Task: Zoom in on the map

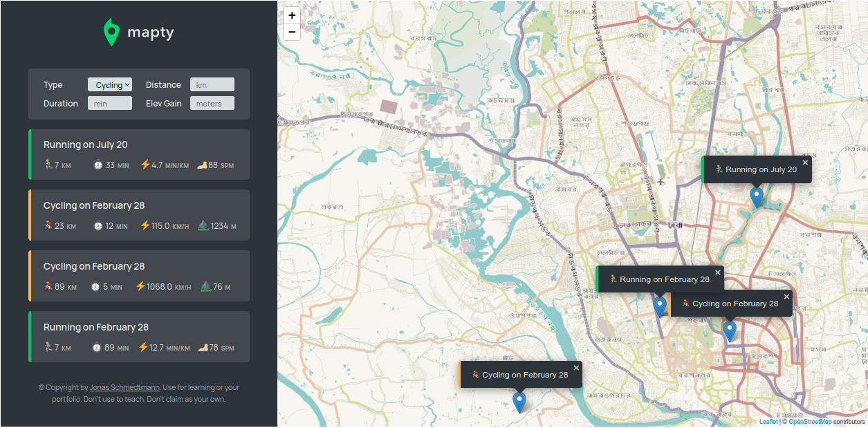Action: pyautogui.click(x=292, y=15)
